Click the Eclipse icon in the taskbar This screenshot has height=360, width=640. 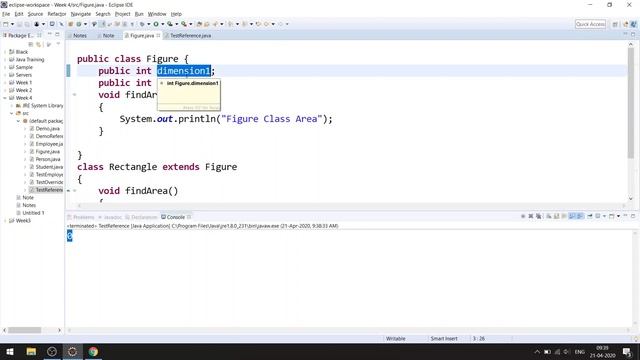pos(72,351)
